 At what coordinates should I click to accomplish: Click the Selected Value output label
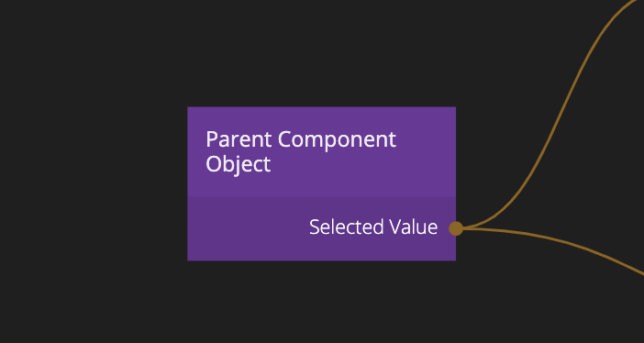pos(373,227)
